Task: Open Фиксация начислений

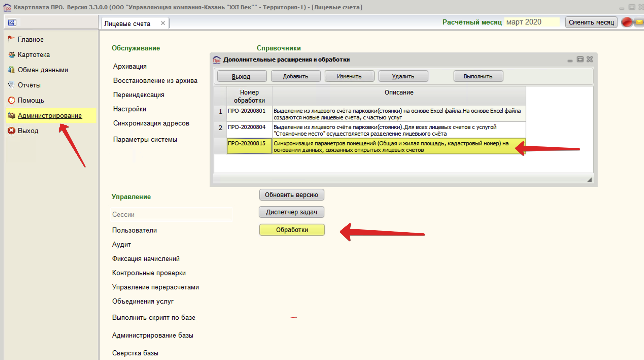Action: tap(146, 259)
